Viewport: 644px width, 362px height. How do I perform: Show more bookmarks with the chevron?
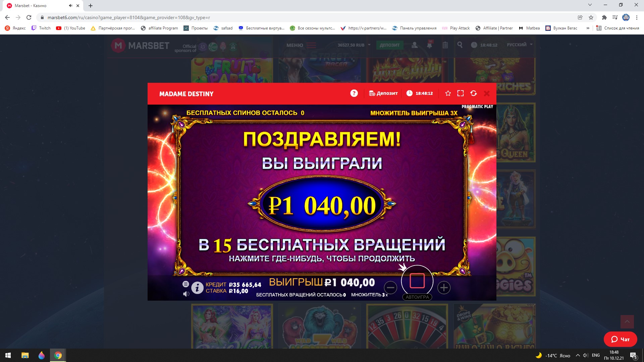pos(588,28)
